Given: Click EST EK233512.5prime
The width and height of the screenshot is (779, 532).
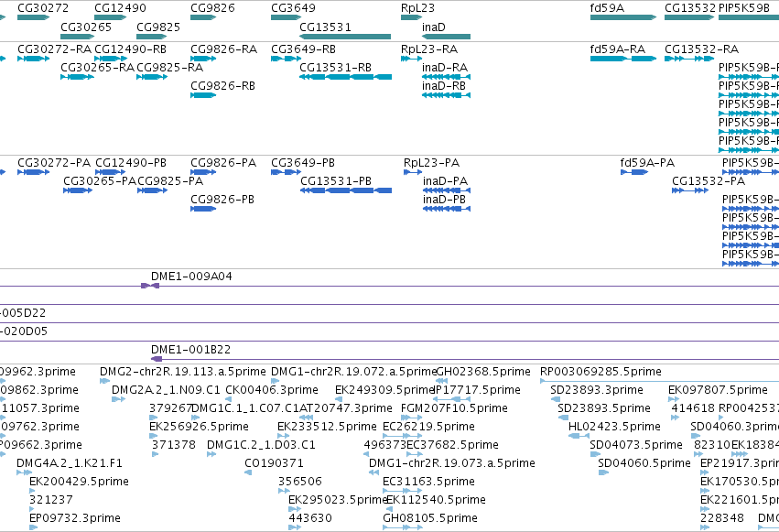Looking at the screenshot, I should click(283, 436).
